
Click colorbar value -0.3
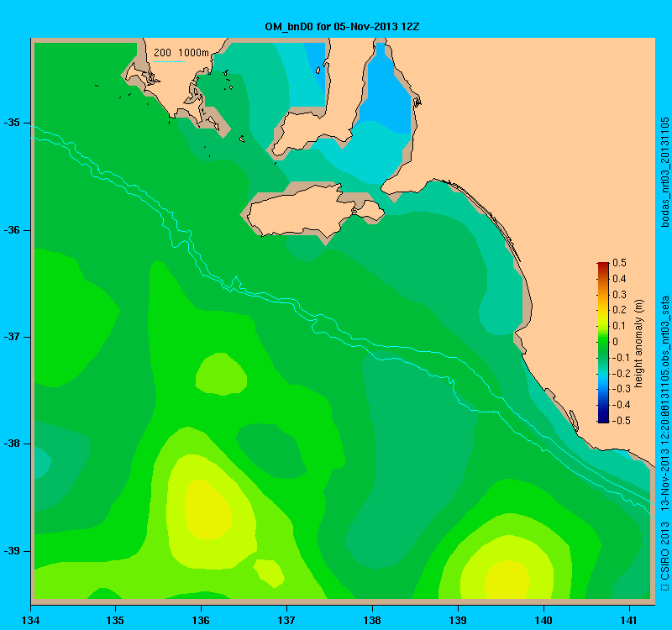tap(620, 389)
